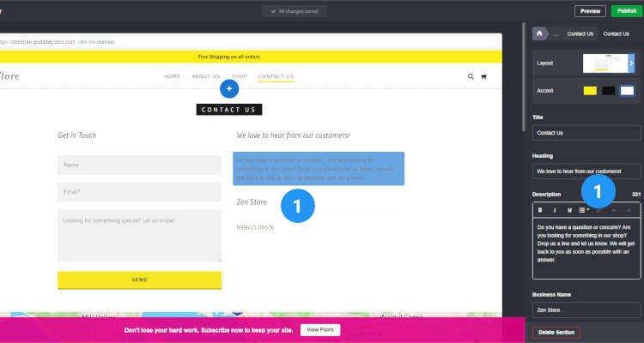Open the list style dropdown in the Description toolbar
This screenshot has height=343, width=644.
(584, 210)
